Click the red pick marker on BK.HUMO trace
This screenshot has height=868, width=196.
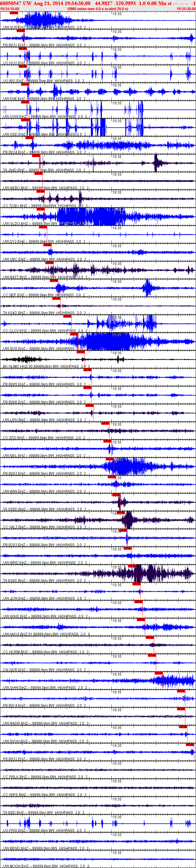pyautogui.click(x=80, y=352)
